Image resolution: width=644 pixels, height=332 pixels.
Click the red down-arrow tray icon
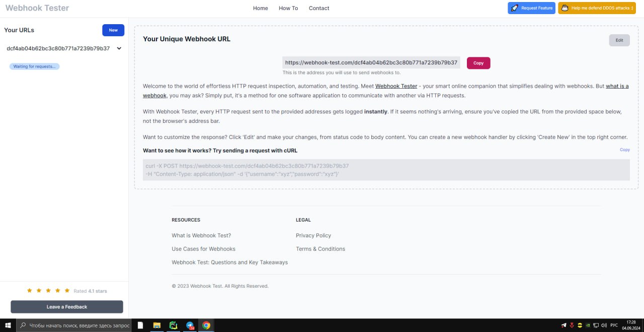click(572, 325)
